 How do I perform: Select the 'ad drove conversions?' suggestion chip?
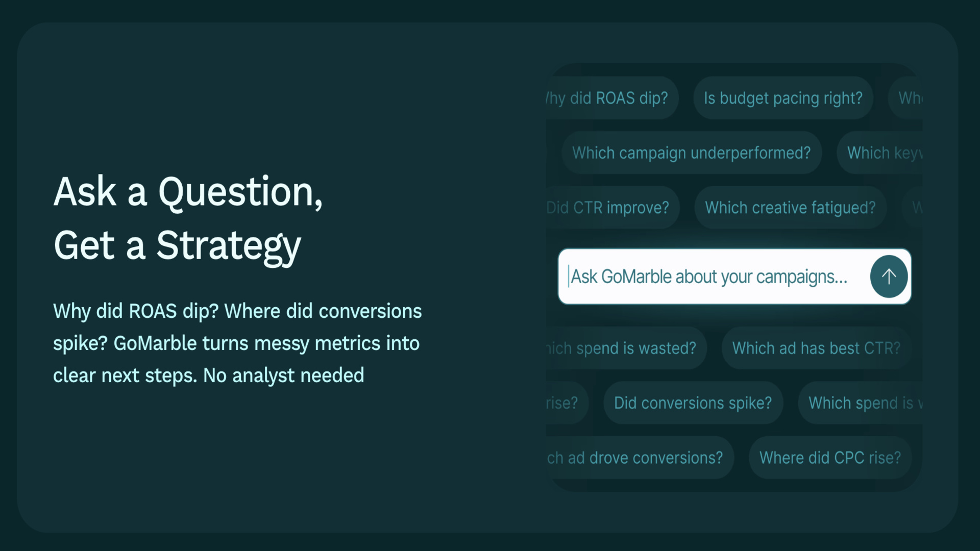[637, 458]
